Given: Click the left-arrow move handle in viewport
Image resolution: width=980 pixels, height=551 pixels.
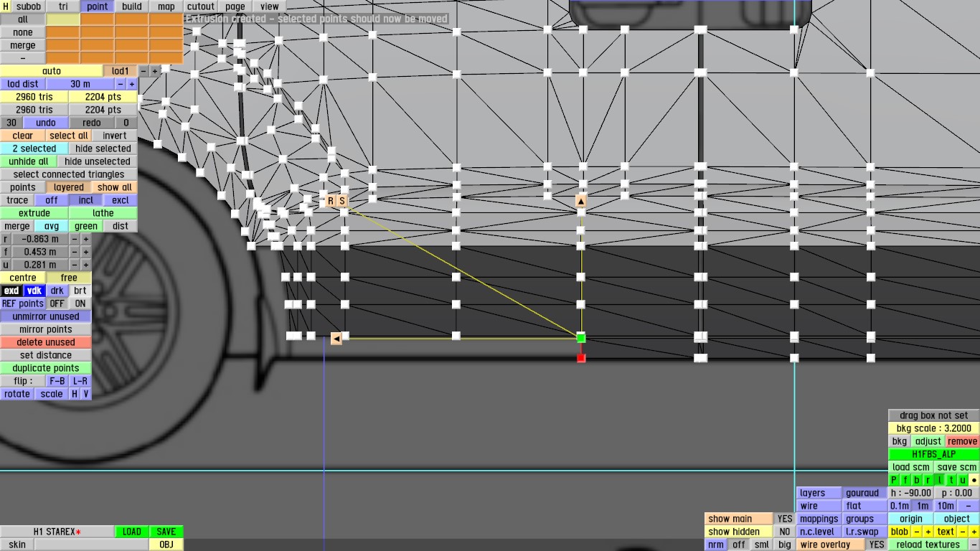Looking at the screenshot, I should click(336, 339).
